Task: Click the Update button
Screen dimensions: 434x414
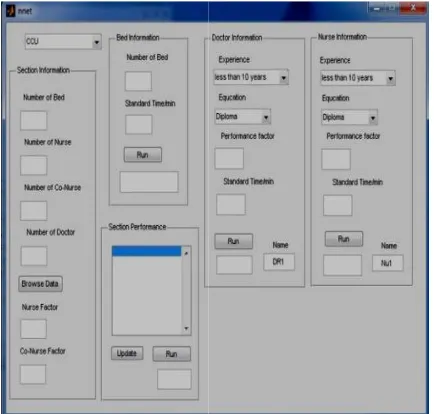Action: tap(127, 353)
